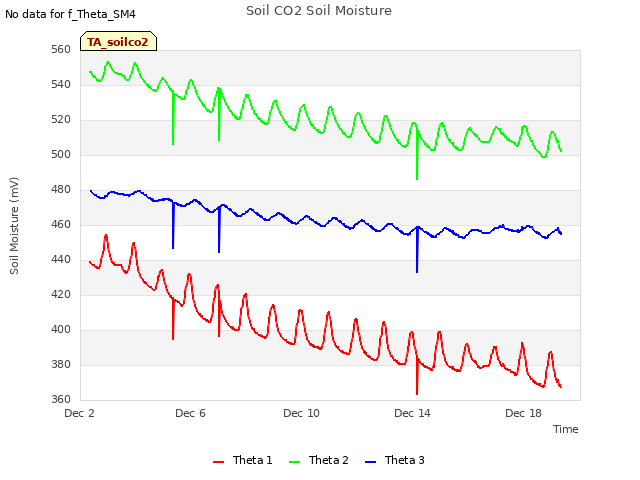The image size is (640, 480).
Task: Click the 'No data for f_Theta_SM4' message
Action: (x=70, y=14)
